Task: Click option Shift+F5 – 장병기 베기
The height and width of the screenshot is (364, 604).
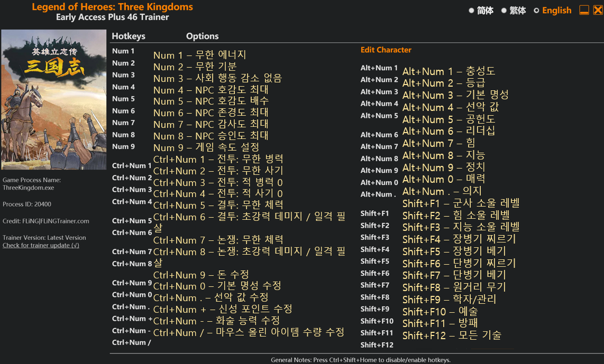Action: 454,251
